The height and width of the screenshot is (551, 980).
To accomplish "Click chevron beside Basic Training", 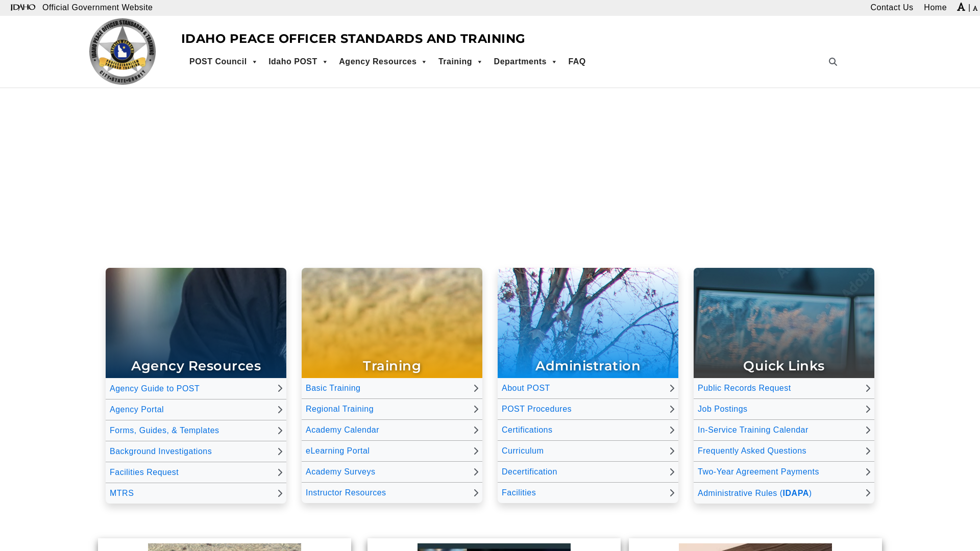I will (476, 388).
